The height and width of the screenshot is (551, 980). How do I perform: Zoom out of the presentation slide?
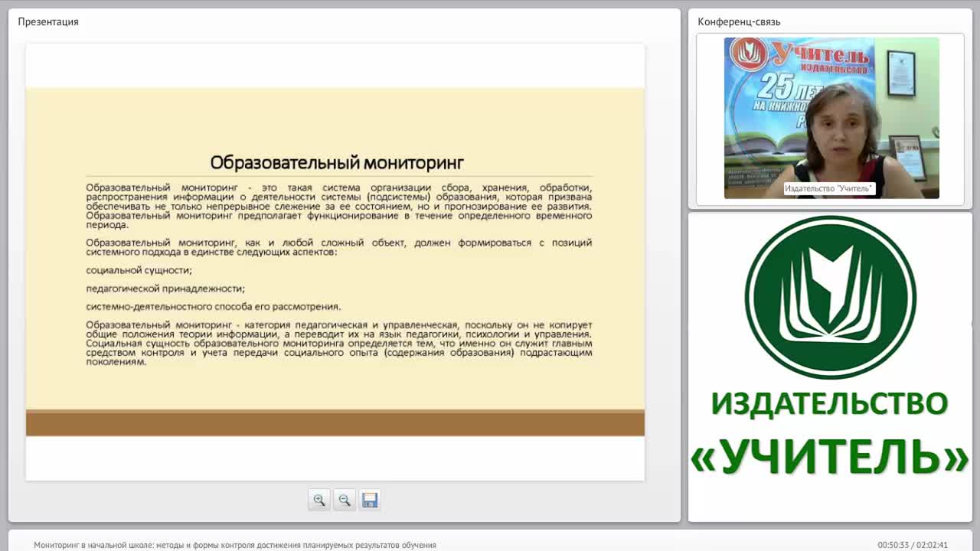click(345, 500)
